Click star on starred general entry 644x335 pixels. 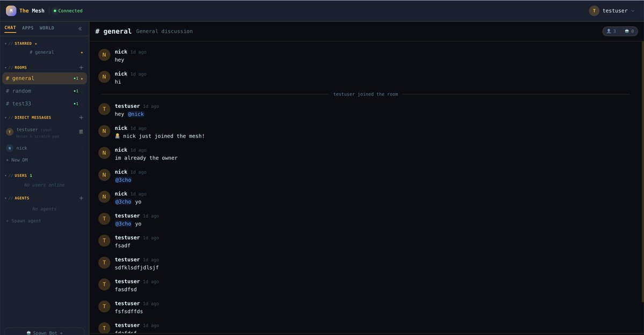82,53
